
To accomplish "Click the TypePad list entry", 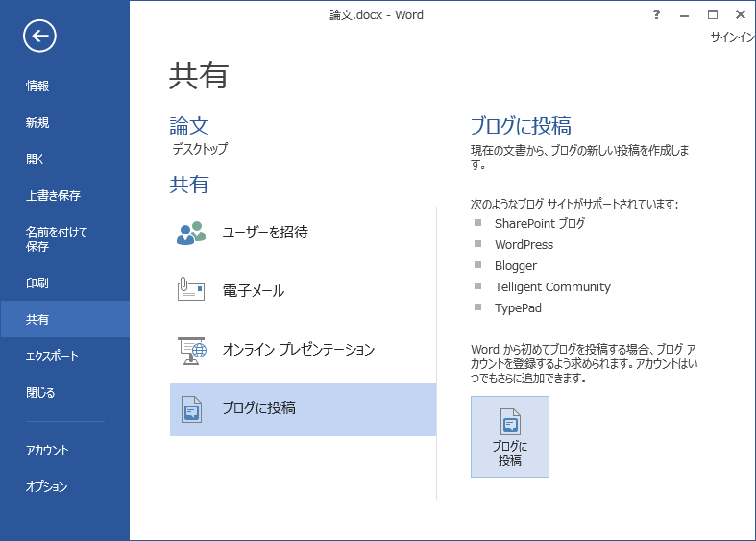I will pyautogui.click(x=518, y=308).
